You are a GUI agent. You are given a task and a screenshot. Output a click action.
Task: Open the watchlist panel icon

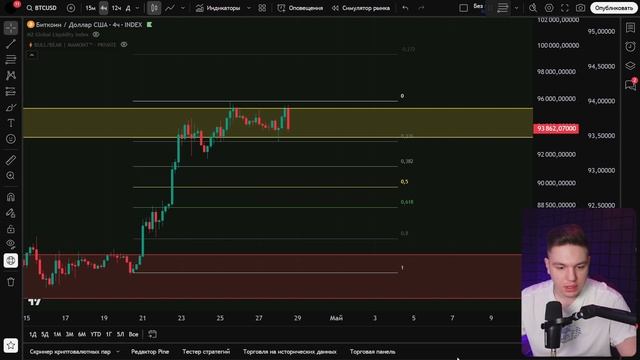pyautogui.click(x=630, y=27)
